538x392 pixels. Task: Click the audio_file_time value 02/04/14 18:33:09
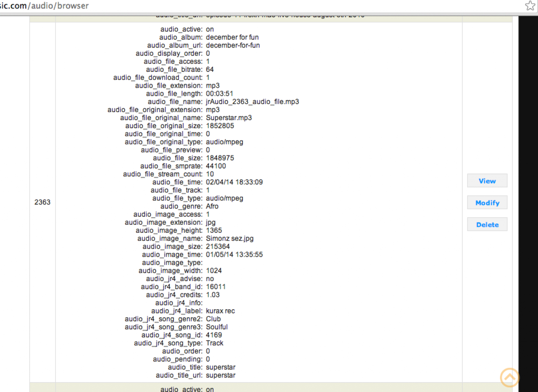pyautogui.click(x=234, y=182)
